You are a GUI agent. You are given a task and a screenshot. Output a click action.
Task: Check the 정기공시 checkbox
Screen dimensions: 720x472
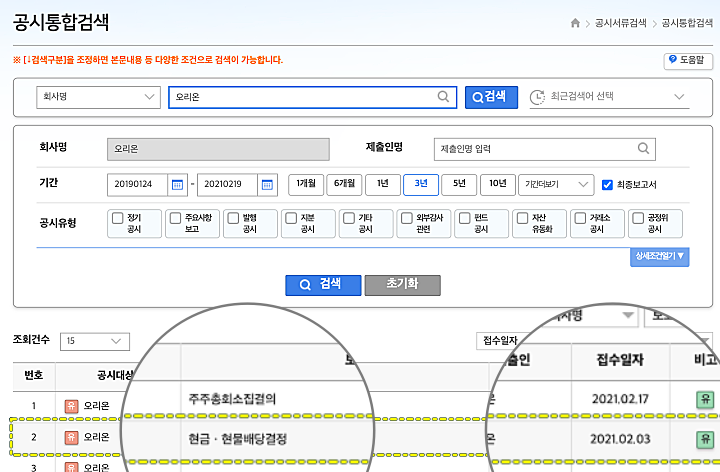point(118,218)
